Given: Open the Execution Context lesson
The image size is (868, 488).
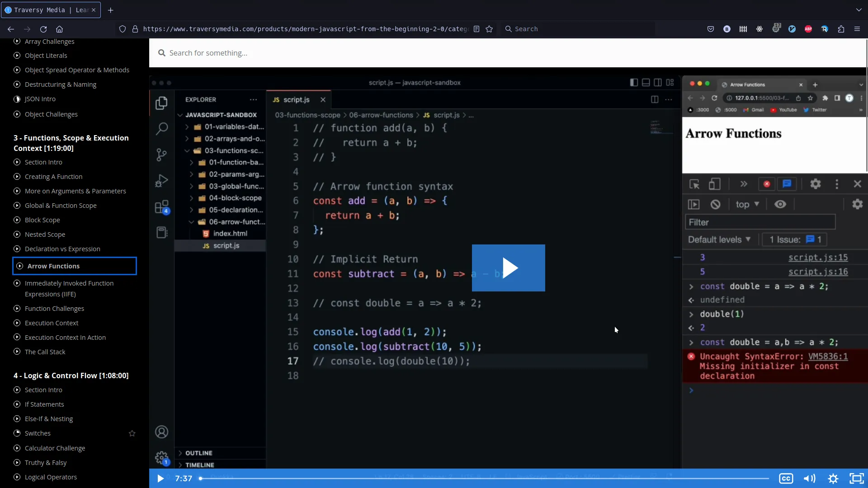Looking at the screenshot, I should pos(52,323).
